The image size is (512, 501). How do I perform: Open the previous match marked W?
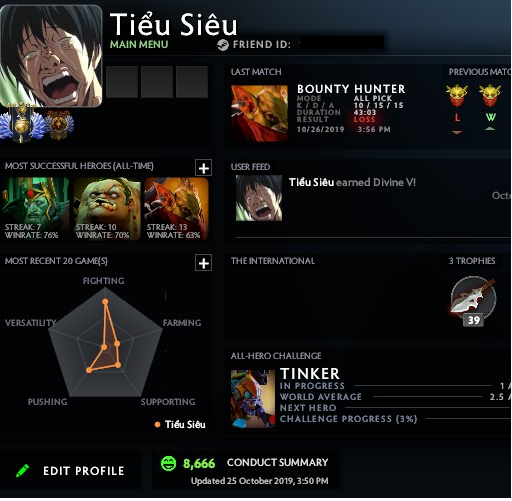[490, 109]
